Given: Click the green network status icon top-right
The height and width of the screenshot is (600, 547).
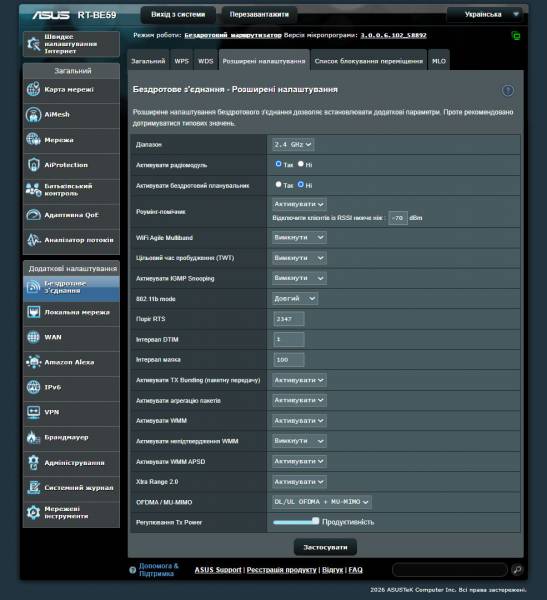Looking at the screenshot, I should point(516,36).
